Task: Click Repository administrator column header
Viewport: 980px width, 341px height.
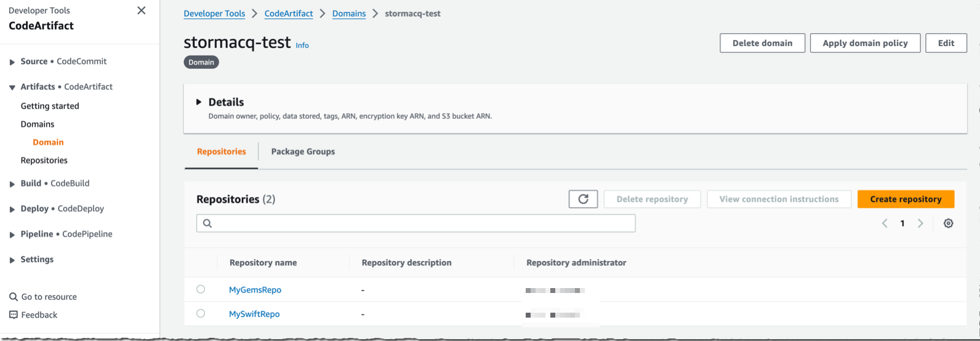Action: point(576,262)
